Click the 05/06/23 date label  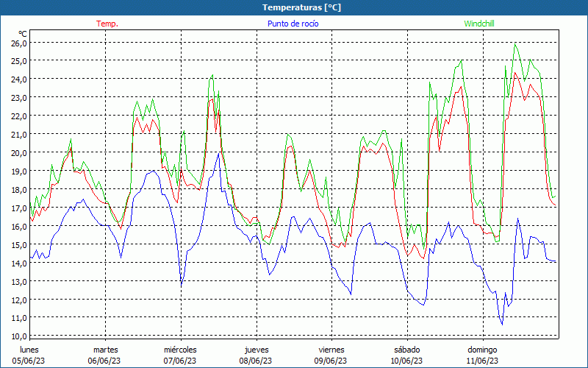click(x=29, y=361)
